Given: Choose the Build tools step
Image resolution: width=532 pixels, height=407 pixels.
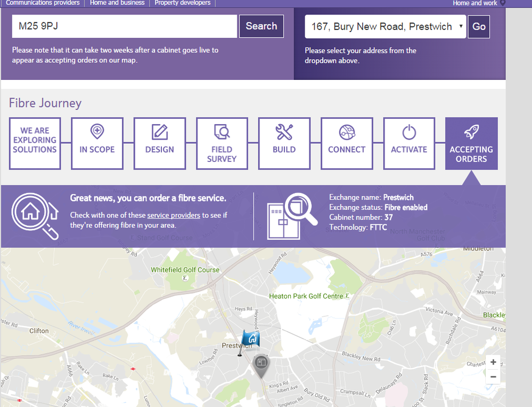Looking at the screenshot, I should (284, 143).
